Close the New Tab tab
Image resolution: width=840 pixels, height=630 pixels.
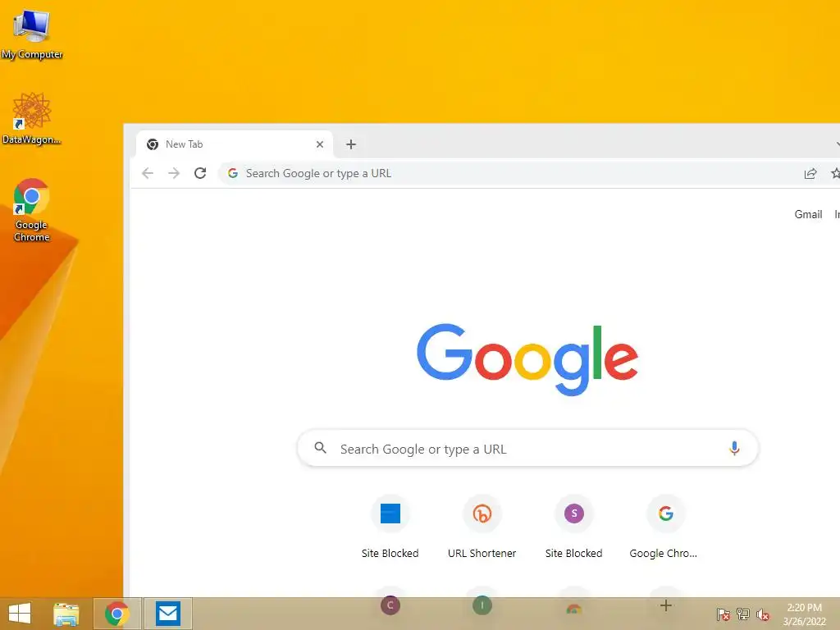coord(320,144)
